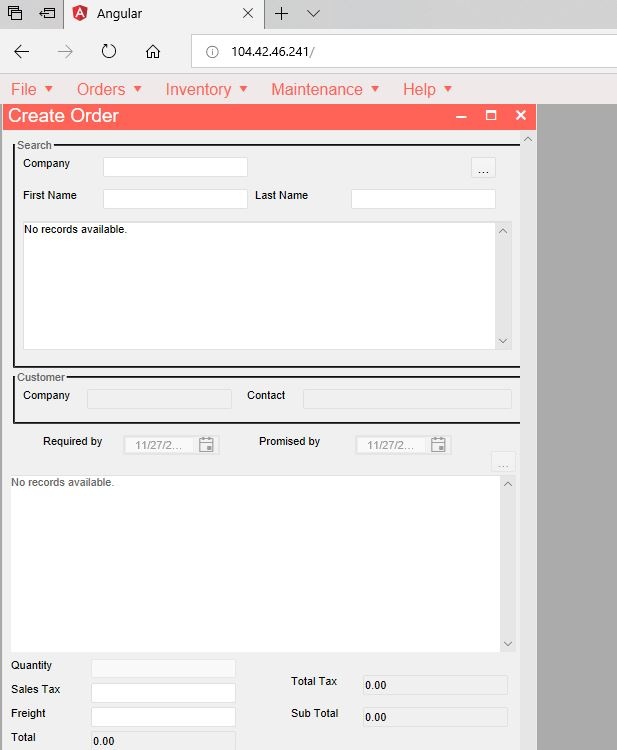Open the Maintenance menu
617x750 pixels.
[325, 89]
